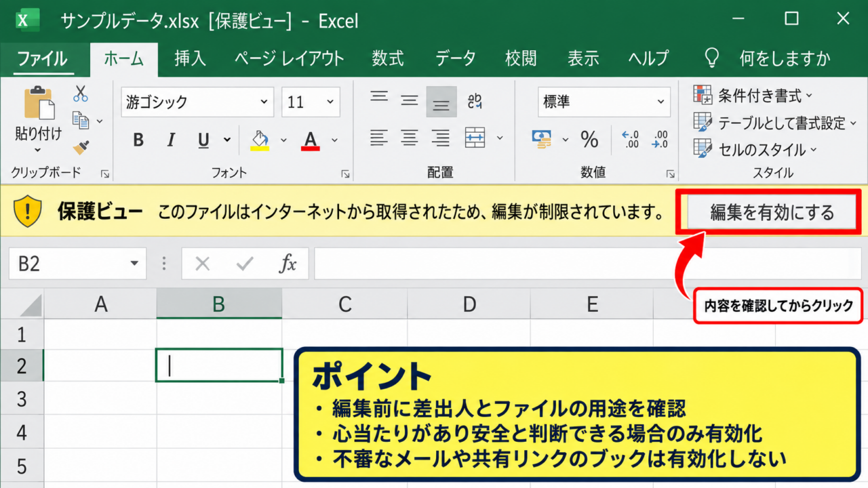Open Conditional Formatting (条件付き書式)
The width and height of the screenshot is (868, 488).
pyautogui.click(x=753, y=96)
